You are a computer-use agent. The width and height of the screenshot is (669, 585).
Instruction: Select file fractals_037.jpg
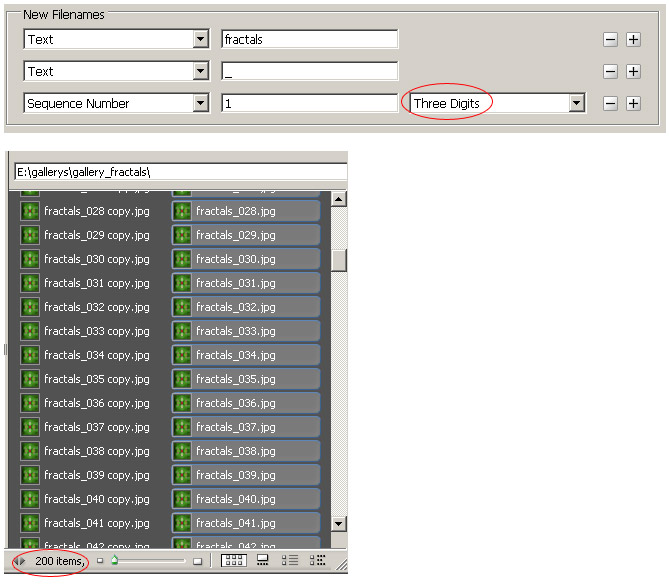pyautogui.click(x=246, y=427)
